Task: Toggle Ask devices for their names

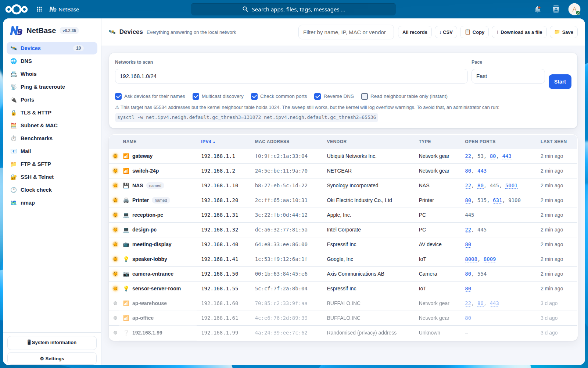Action: pos(118,96)
